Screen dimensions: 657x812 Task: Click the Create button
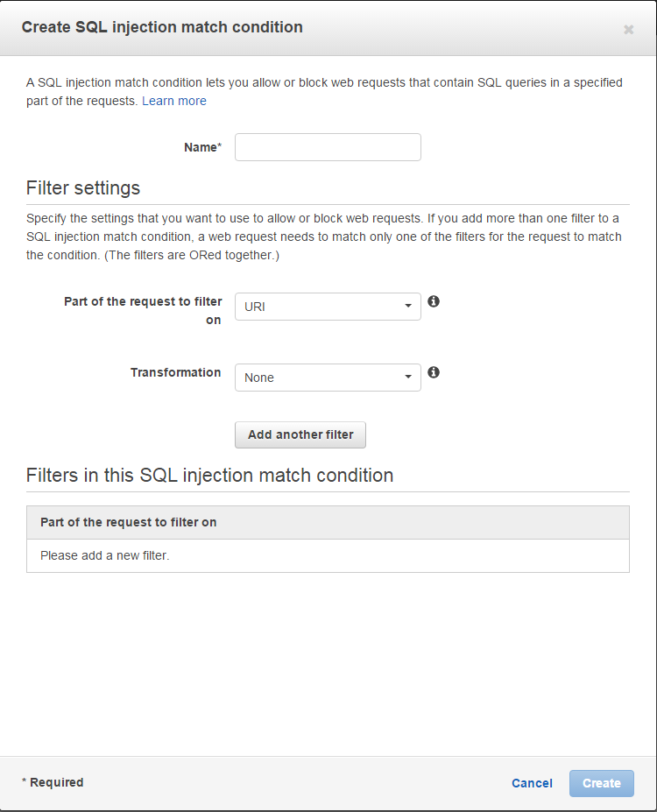tap(602, 783)
